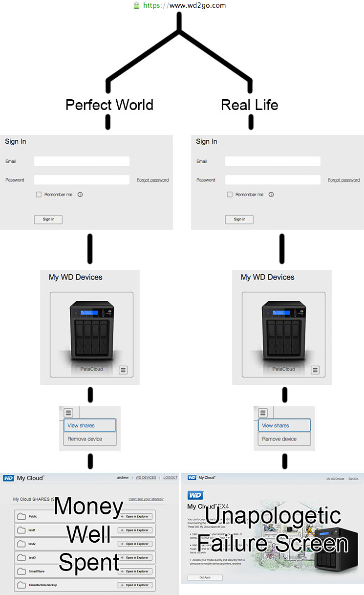Viewport: 364px width, 595px height.
Task: Click Open in Explorer for the test1 share
Action: point(135,530)
